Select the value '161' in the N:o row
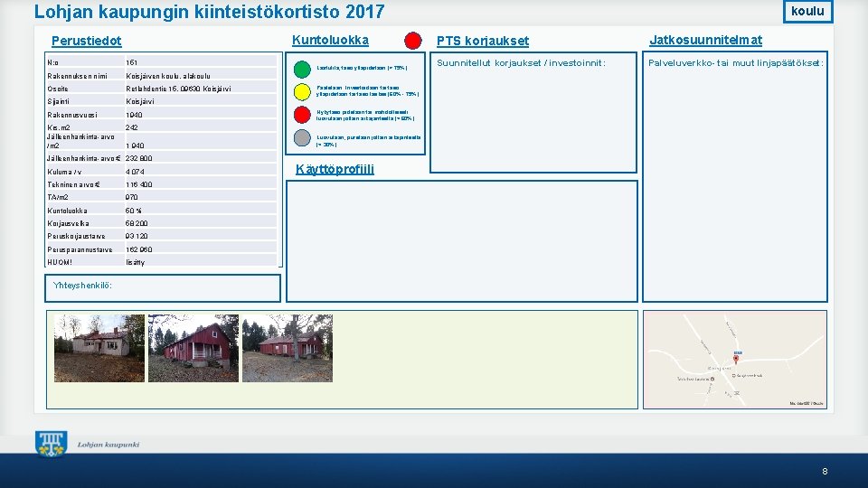 tap(132, 62)
